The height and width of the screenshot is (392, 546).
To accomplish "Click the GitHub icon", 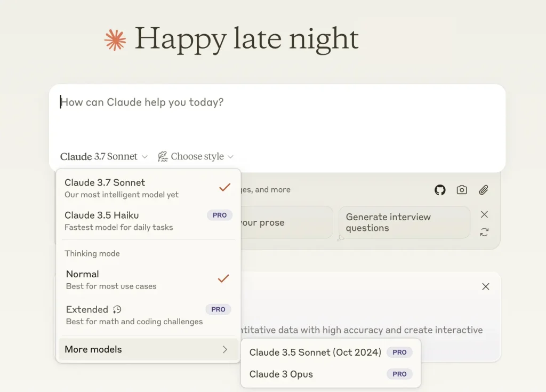I will [440, 190].
